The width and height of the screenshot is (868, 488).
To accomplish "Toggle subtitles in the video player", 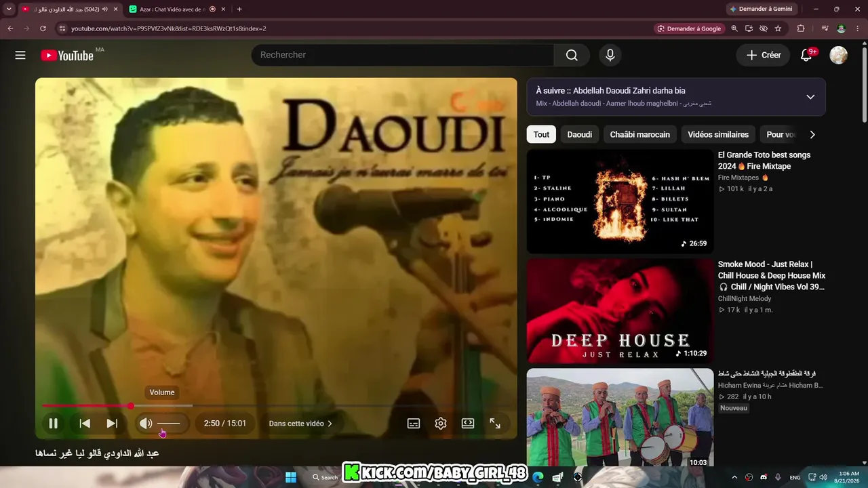I will click(x=414, y=424).
